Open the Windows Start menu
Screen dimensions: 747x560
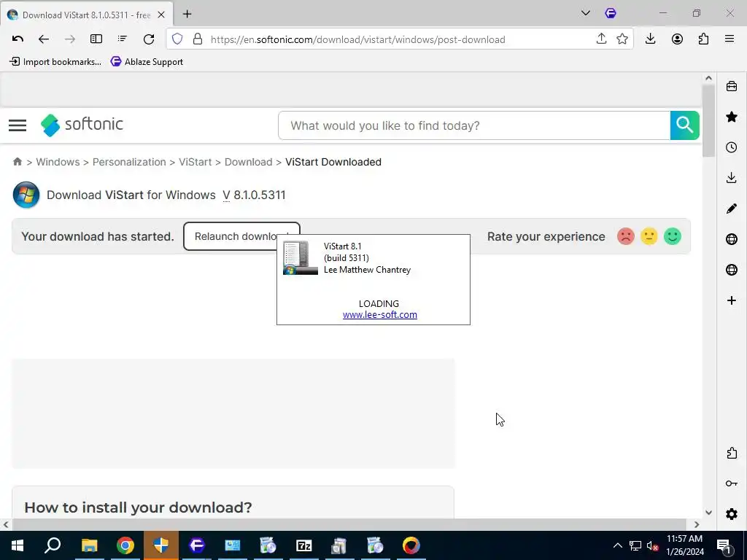[x=18, y=545]
